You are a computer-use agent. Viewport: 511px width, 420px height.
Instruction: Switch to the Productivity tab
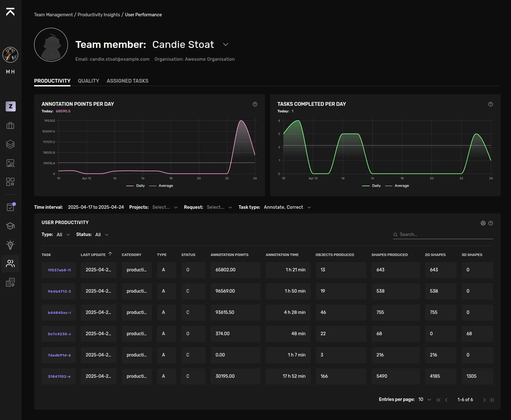pos(52,81)
